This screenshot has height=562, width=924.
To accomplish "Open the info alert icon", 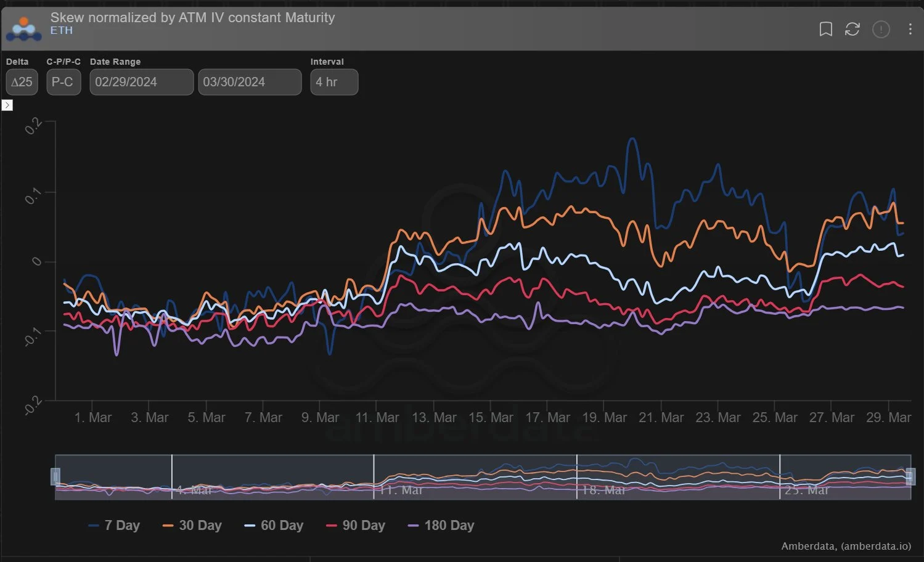I will point(881,29).
